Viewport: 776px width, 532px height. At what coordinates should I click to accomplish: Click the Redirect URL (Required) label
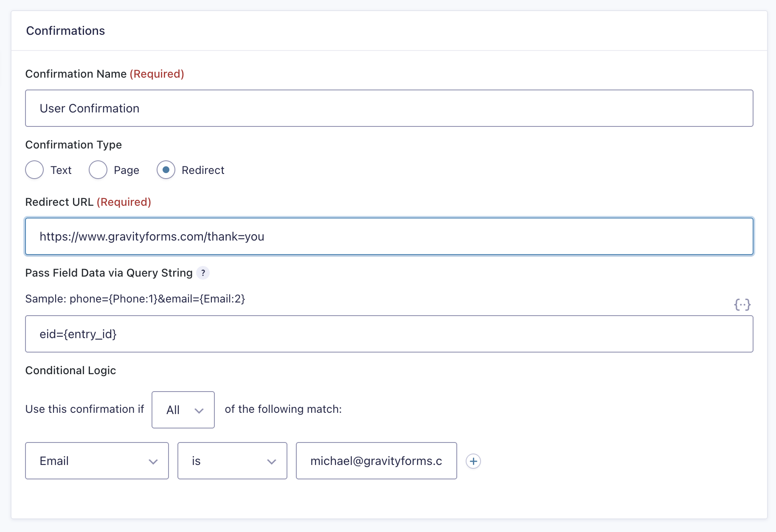(88, 202)
